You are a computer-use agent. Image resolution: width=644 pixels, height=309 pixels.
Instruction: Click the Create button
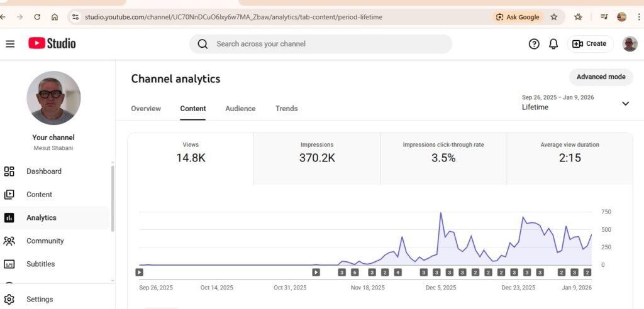click(590, 44)
